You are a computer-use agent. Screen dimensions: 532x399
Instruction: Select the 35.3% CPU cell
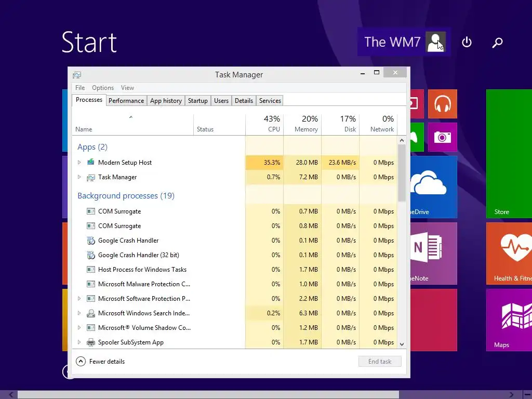pyautogui.click(x=264, y=163)
